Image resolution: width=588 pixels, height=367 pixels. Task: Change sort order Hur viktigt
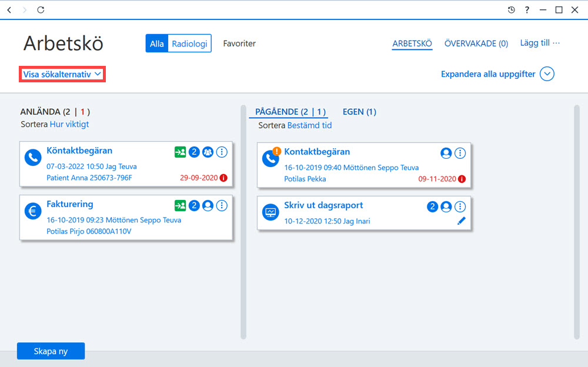(x=69, y=124)
